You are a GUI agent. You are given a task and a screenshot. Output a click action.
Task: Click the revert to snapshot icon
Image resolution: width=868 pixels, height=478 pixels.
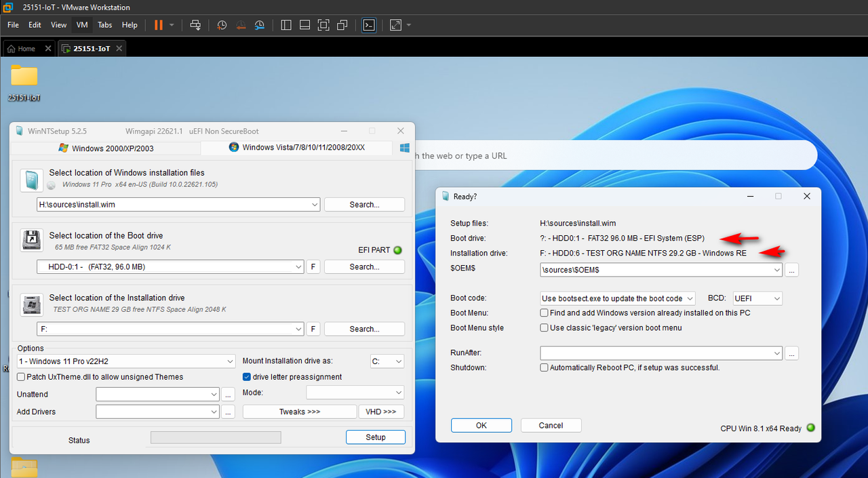[241, 25]
